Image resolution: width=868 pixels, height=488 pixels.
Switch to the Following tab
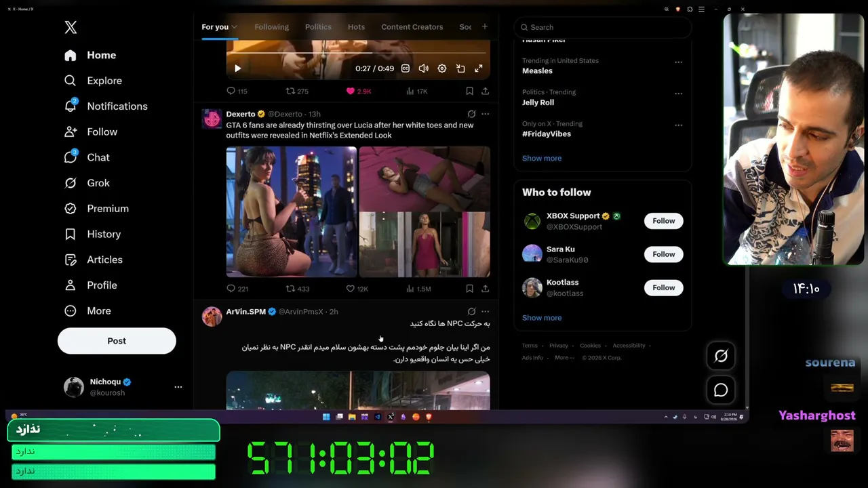pos(271,27)
